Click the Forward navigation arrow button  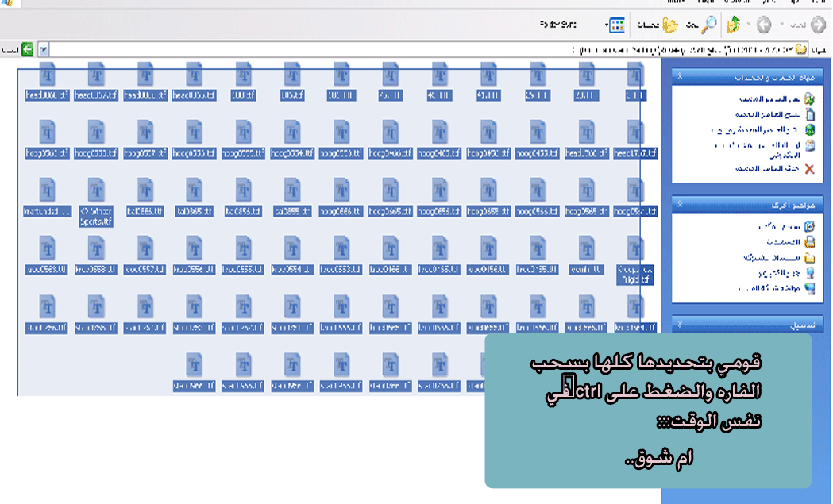coord(764,25)
